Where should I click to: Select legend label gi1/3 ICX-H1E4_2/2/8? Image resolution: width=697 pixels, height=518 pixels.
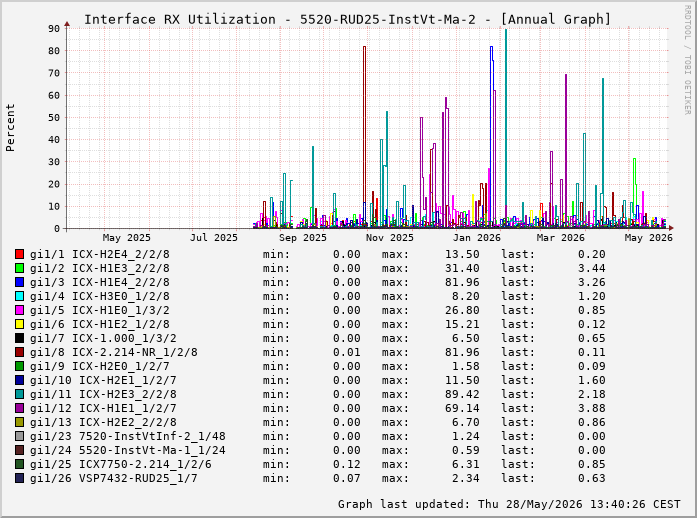100,282
